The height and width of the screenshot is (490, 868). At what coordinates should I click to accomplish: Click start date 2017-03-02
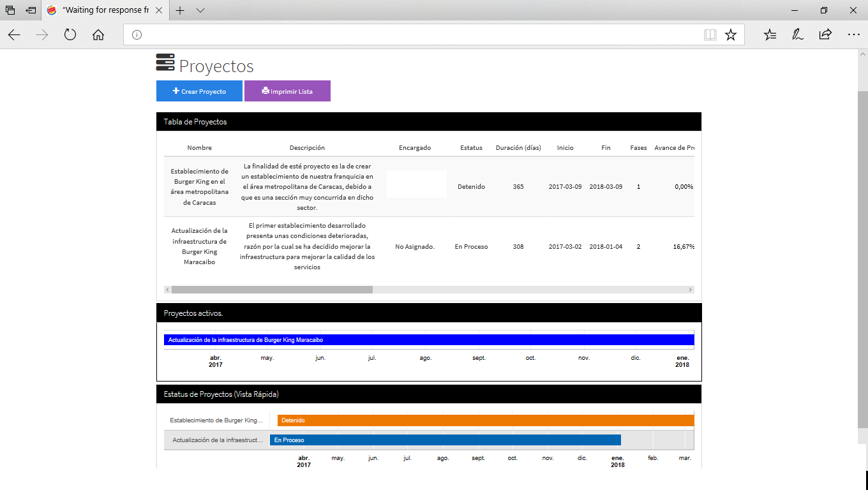(x=565, y=246)
